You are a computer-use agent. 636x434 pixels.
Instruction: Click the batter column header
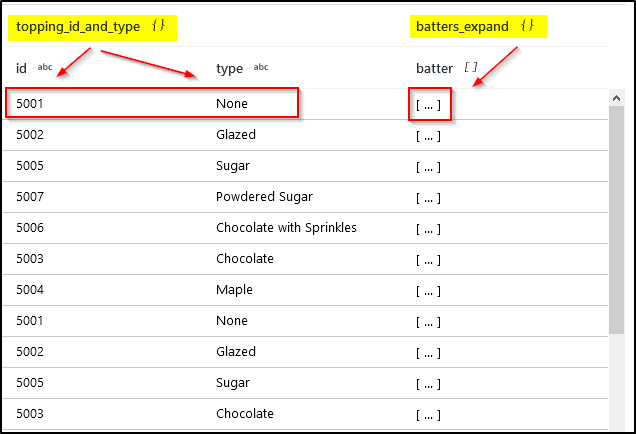434,68
